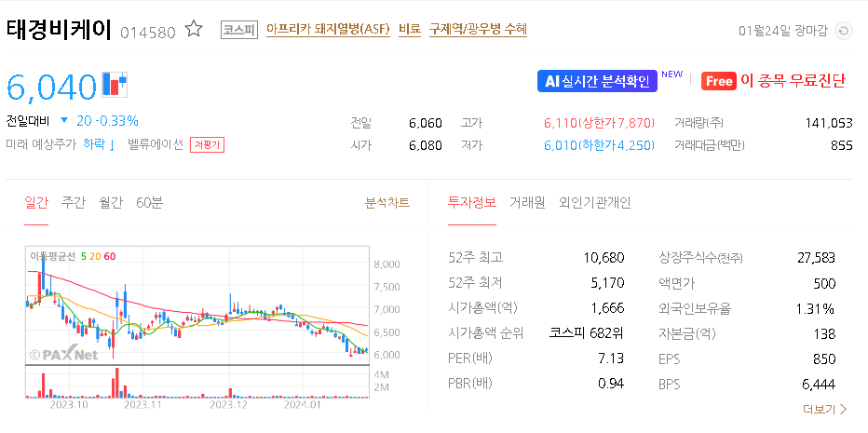Click the 시가총액(억) value 1,666
The image size is (868, 433).
[x=608, y=308]
